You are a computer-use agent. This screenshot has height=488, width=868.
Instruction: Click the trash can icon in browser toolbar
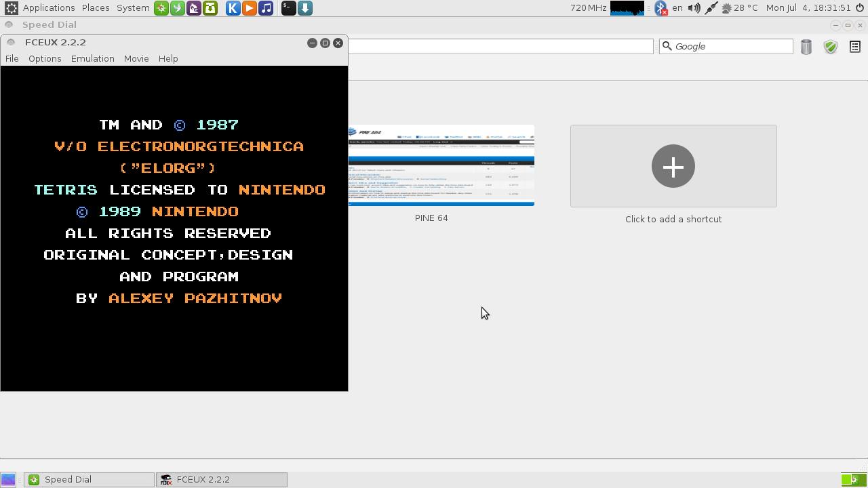click(806, 47)
